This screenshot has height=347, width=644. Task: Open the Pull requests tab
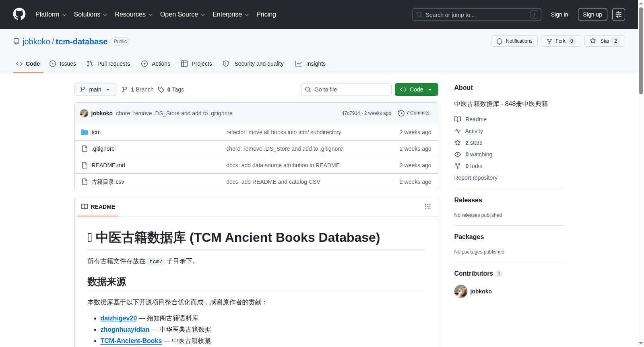point(108,64)
